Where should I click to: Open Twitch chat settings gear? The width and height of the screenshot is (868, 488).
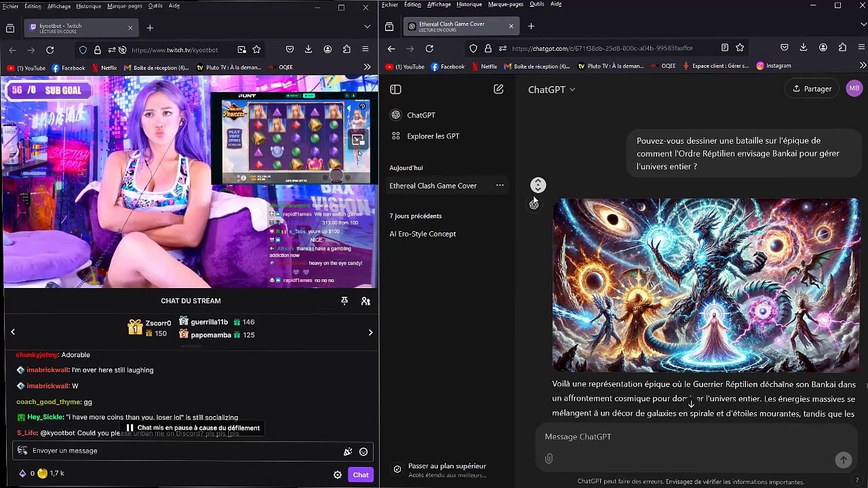(338, 474)
